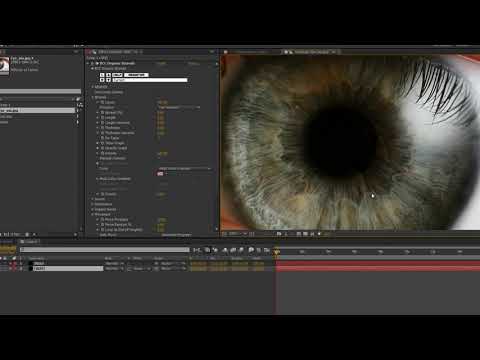This screenshot has height=360, width=480.
Task: Open the first layer's blending Mode dropdown
Action: (114, 263)
